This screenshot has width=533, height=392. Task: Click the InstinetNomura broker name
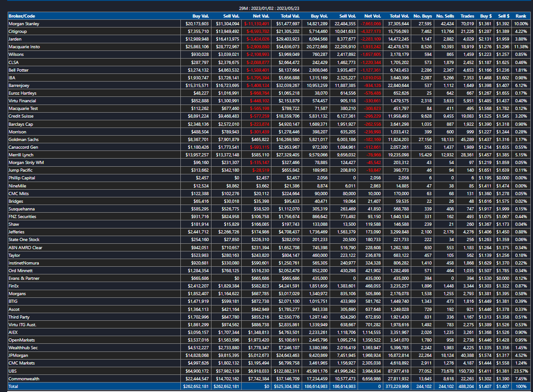(24, 263)
